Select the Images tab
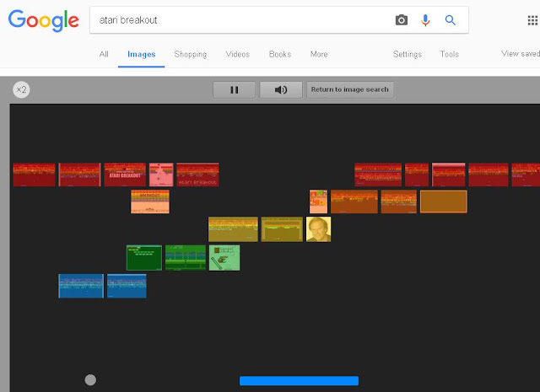Viewport: 540px width, 392px height. coord(141,55)
